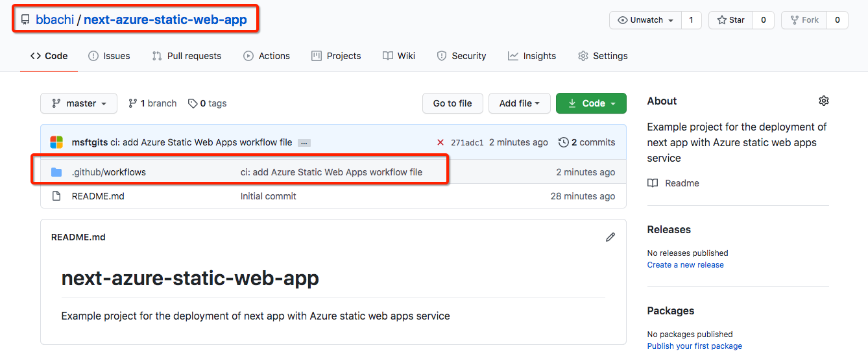This screenshot has height=354, width=868.
Task: Open the bbachi owner profile link
Action: 54,20
